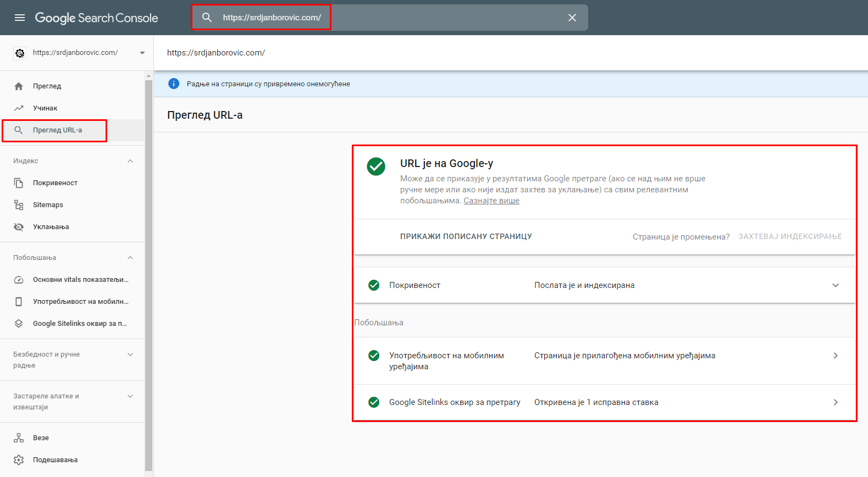Click green check icon of Покривеност row
Viewport: 868px width, 477px height.
(x=374, y=285)
